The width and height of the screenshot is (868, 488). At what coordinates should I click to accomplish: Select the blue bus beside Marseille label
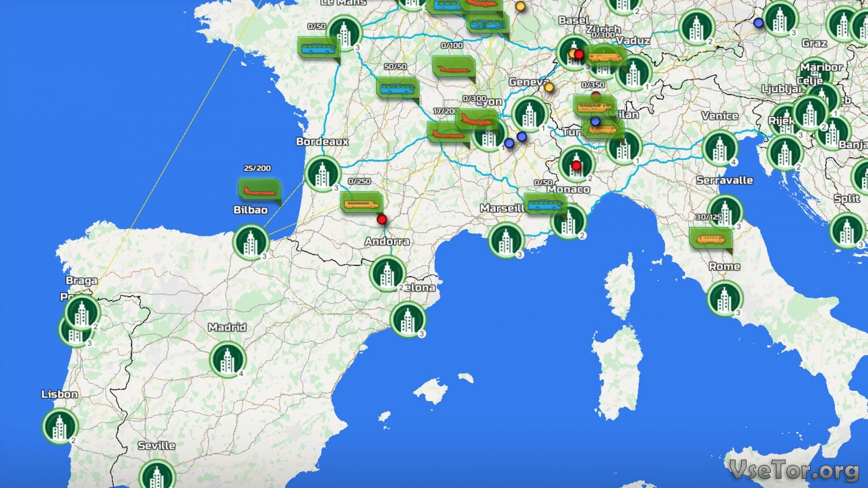(x=544, y=204)
